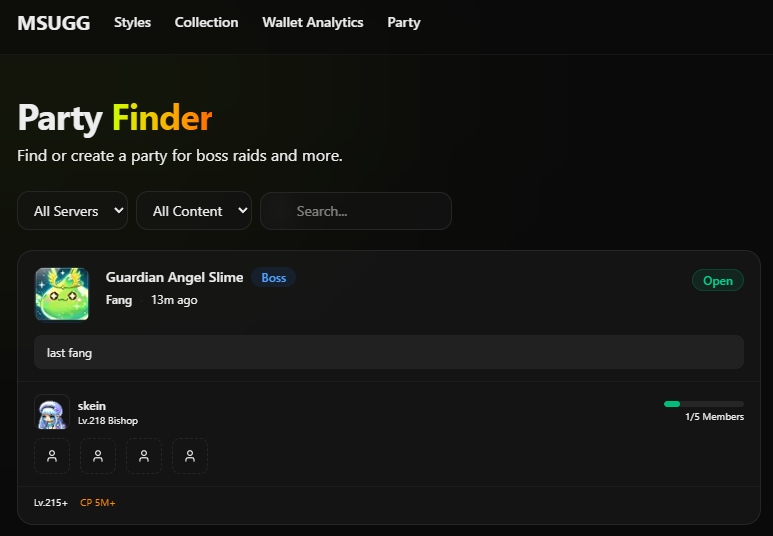Click the '13m ago' timestamp
773x536 pixels.
[x=174, y=300]
